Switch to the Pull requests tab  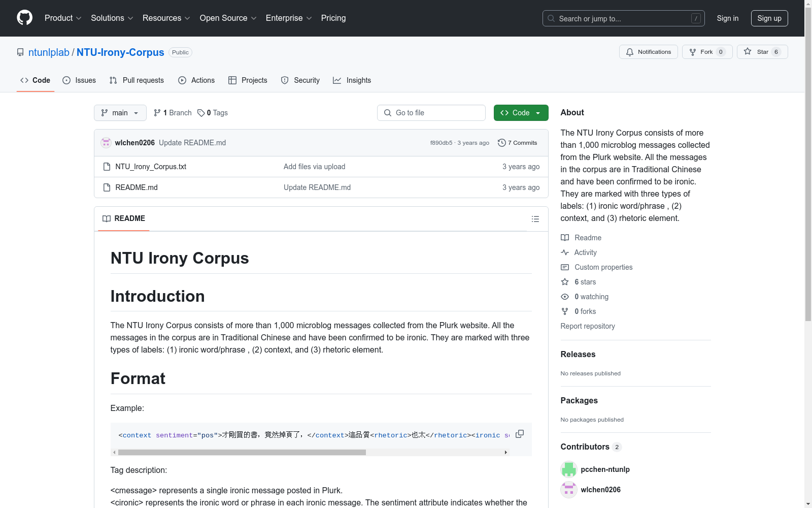click(x=137, y=80)
